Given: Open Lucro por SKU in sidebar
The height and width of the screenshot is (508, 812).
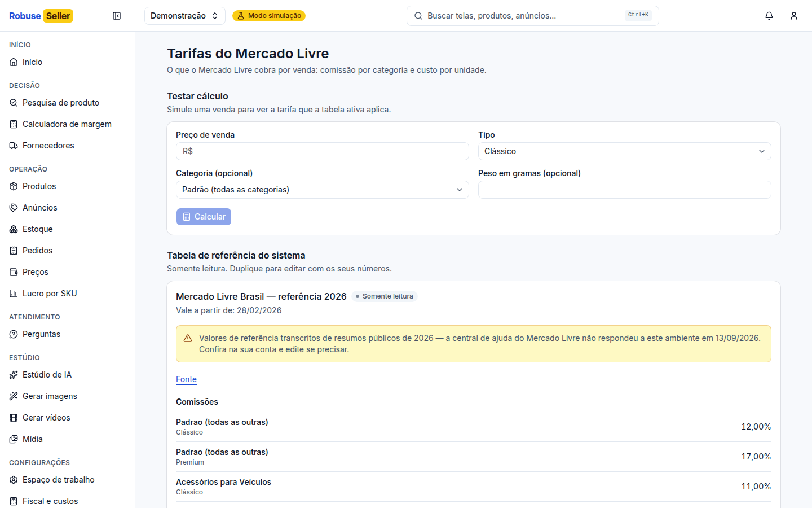Looking at the screenshot, I should click(x=68, y=294).
